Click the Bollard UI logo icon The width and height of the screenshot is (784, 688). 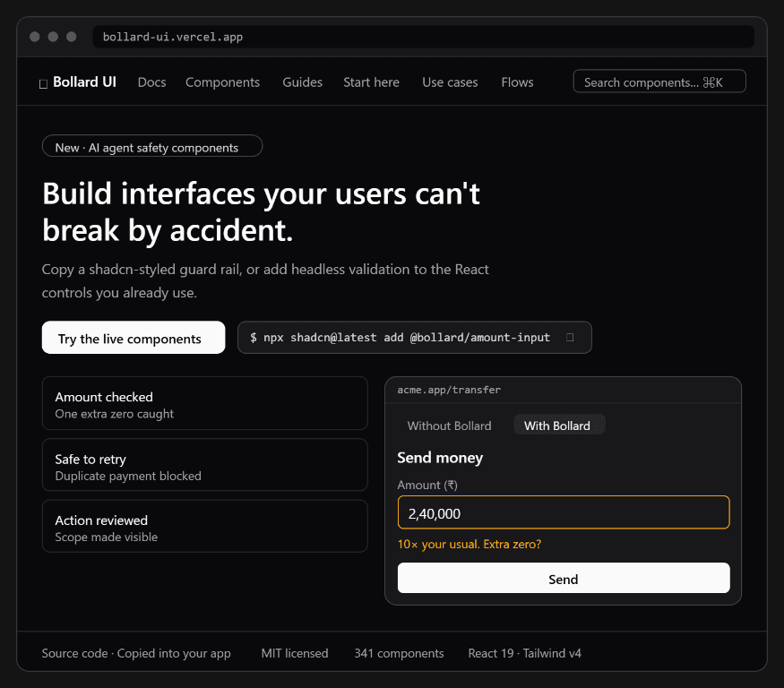44,83
